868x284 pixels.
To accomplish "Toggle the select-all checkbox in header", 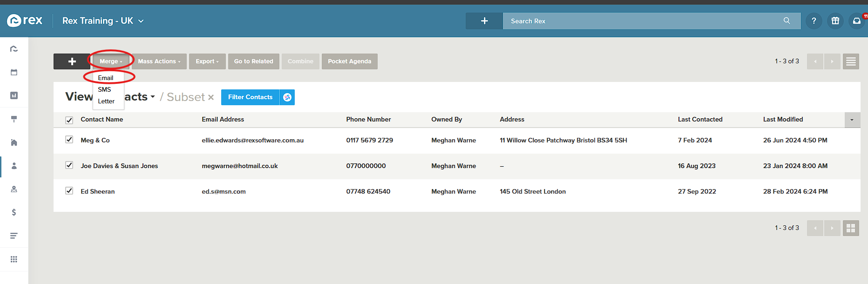I will point(69,120).
